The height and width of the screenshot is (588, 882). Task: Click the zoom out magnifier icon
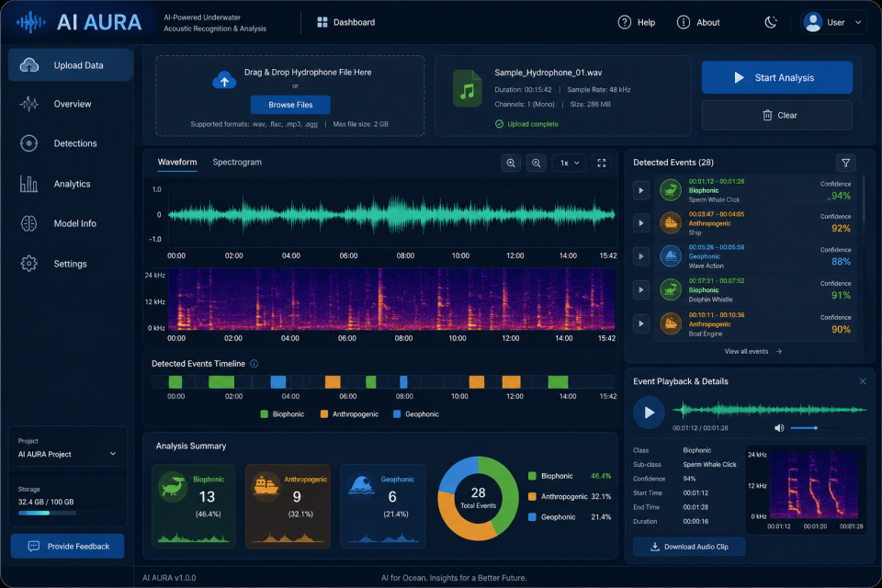536,164
